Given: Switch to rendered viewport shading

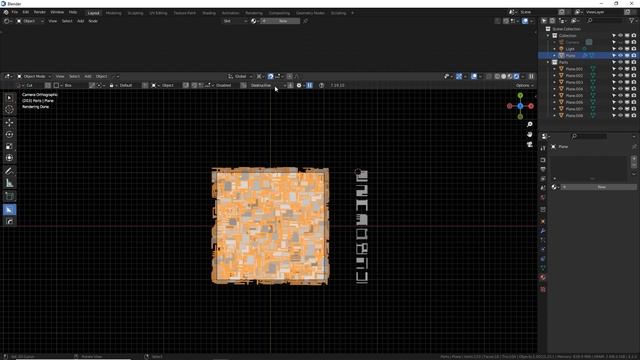Looking at the screenshot, I should pyautogui.click(x=516, y=76).
